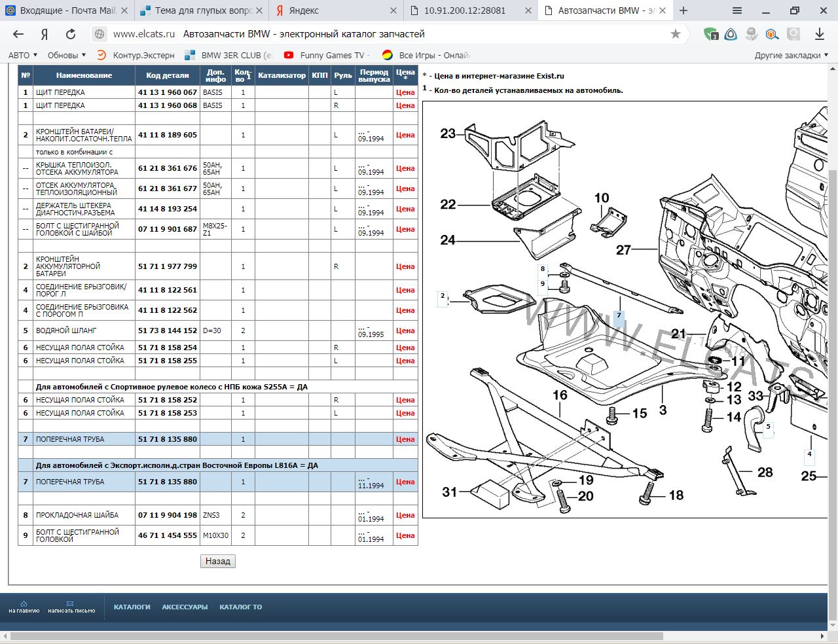Open the downloads arrow icon
The height and width of the screenshot is (644, 838).
pos(820,34)
